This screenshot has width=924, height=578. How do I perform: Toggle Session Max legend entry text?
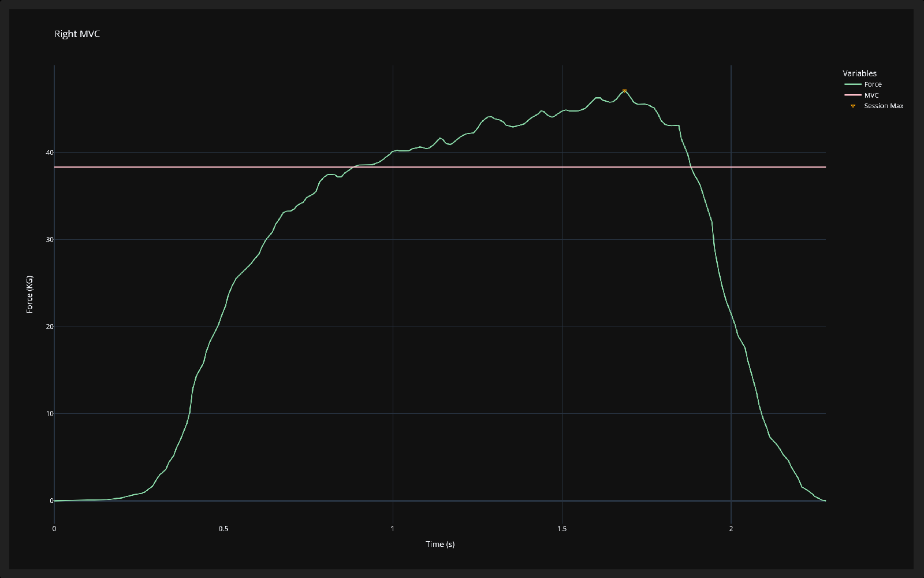(x=883, y=106)
